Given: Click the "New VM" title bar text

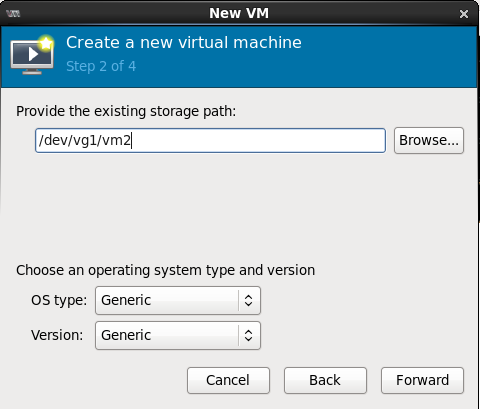Looking at the screenshot, I should pos(239,13).
